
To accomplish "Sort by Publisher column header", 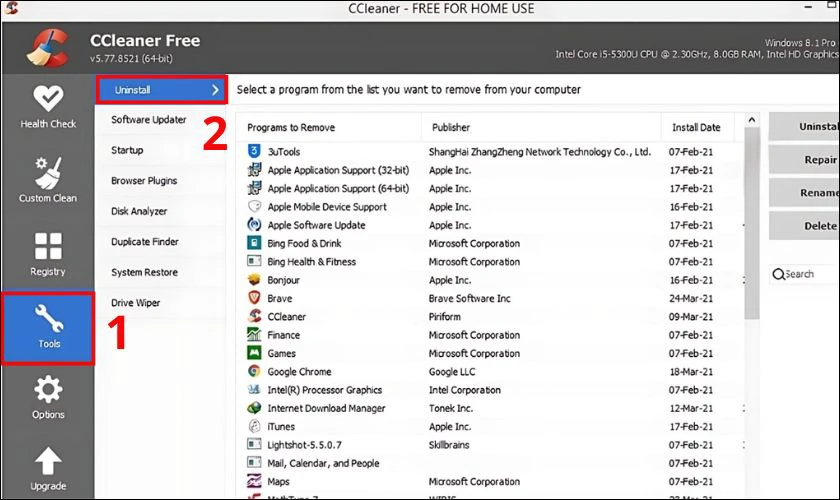I will point(541,127).
